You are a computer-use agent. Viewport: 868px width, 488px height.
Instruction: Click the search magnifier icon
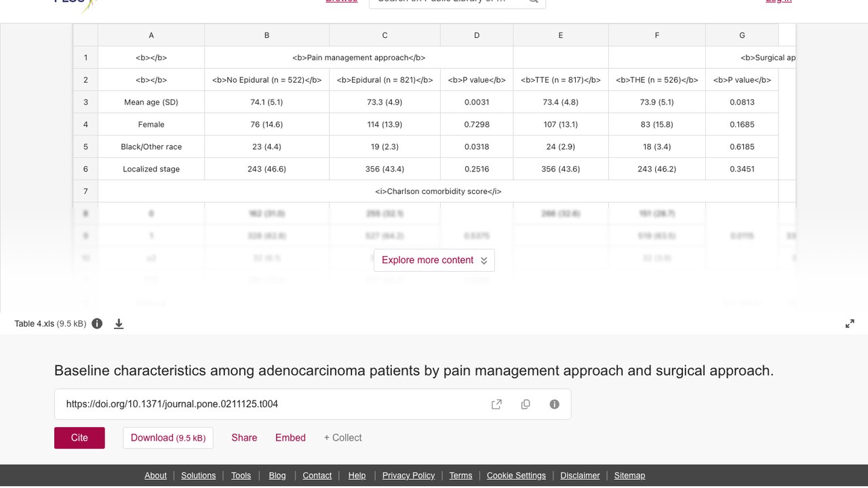(534, 1)
